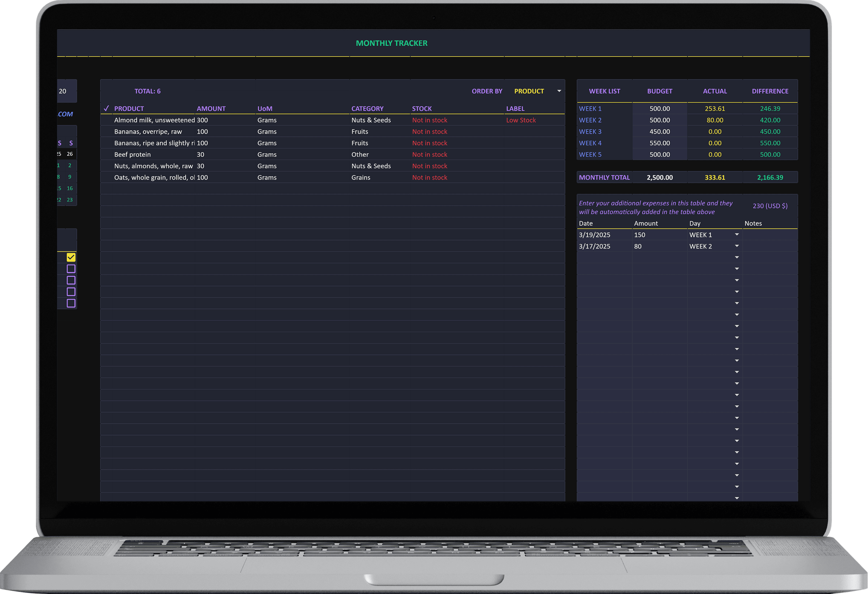Viewport: 868px width, 594px height.
Task: Tick the bottom-most purple checkbox
Action: [x=71, y=303]
